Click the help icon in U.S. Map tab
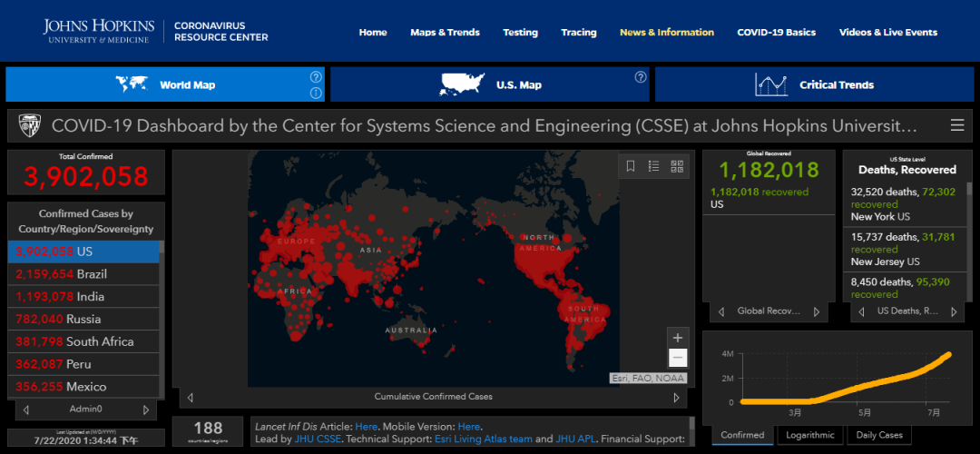 [640, 77]
